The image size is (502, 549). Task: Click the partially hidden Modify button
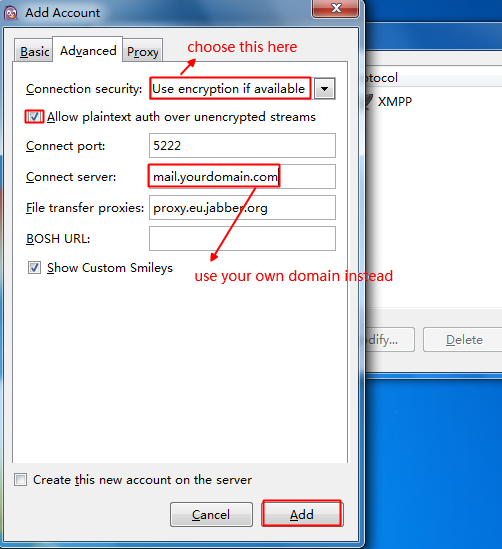390,340
